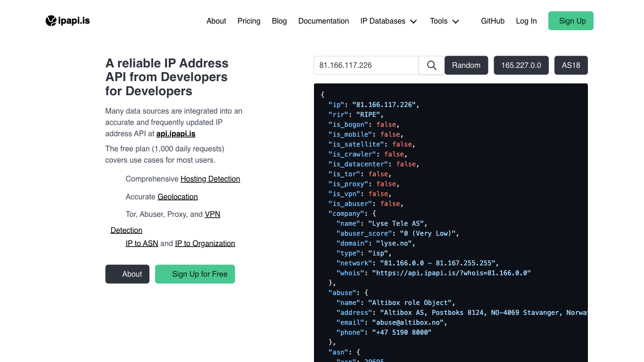Viewport: 644px width, 362px height.
Task: Visit the GitHub link in header
Action: 493,21
